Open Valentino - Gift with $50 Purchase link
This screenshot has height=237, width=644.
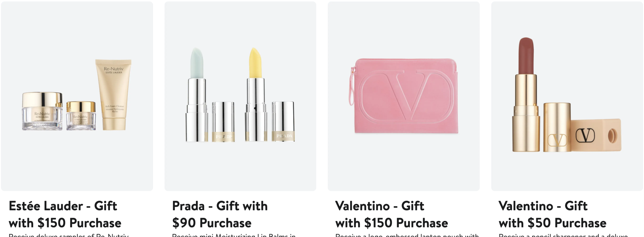(552, 214)
